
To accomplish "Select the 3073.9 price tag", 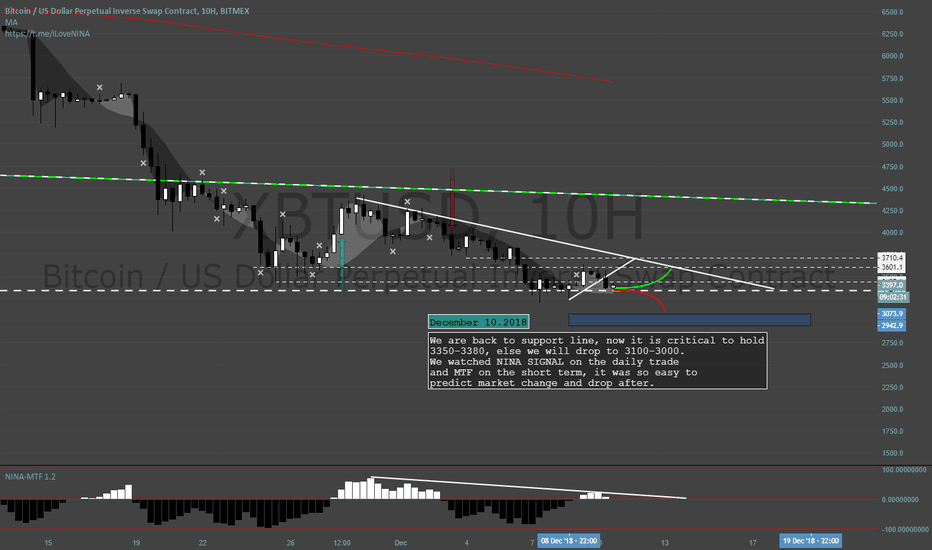I will coord(892,313).
